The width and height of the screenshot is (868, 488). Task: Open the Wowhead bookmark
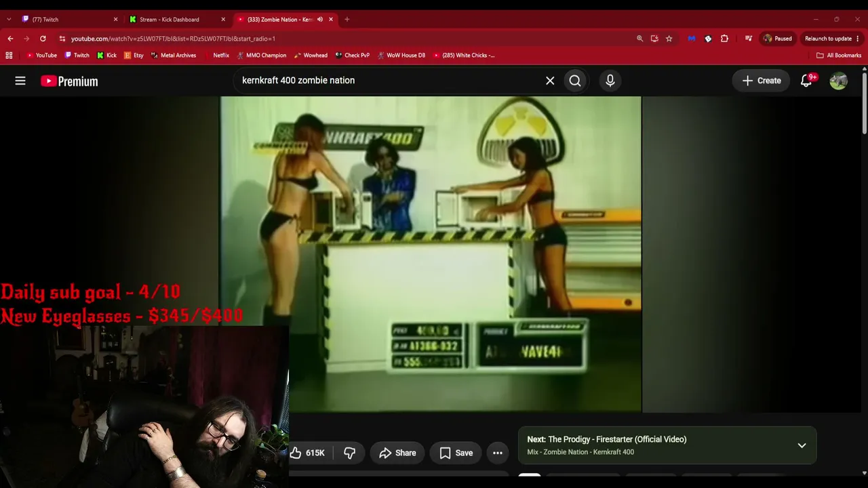[x=311, y=56]
